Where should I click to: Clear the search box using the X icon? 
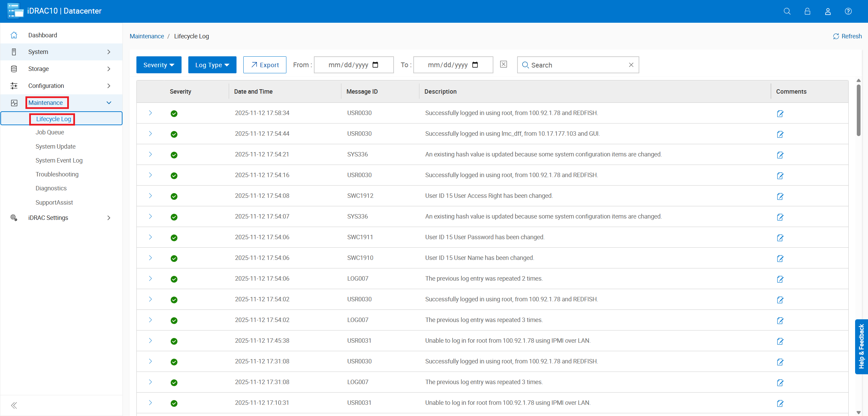point(631,64)
